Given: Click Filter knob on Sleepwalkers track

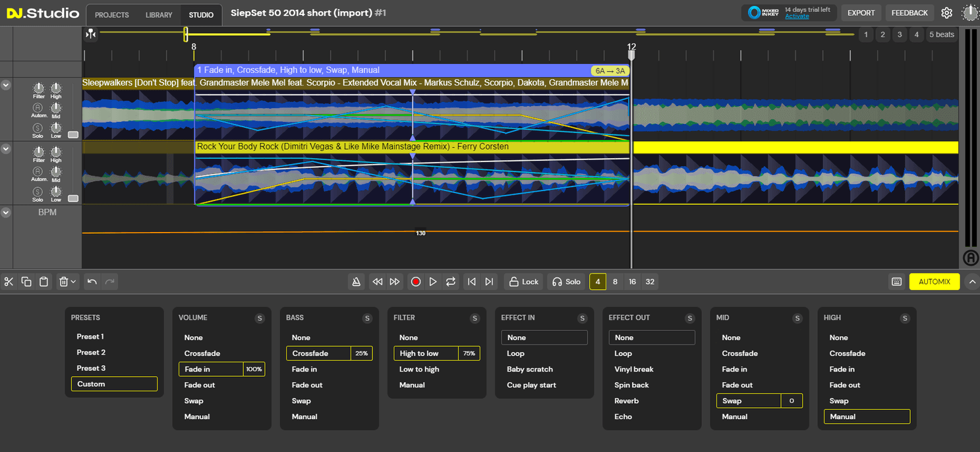Looking at the screenshot, I should pyautogui.click(x=39, y=88).
